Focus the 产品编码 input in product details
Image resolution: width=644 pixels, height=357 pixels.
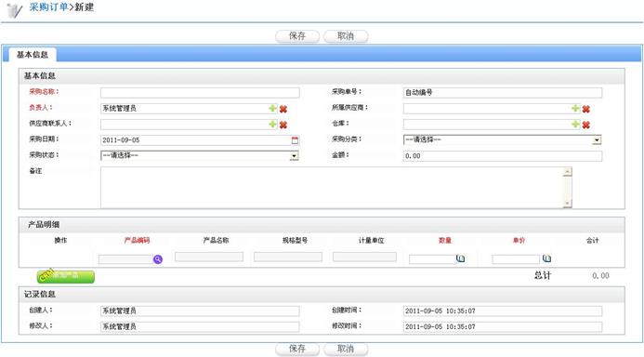coord(125,259)
